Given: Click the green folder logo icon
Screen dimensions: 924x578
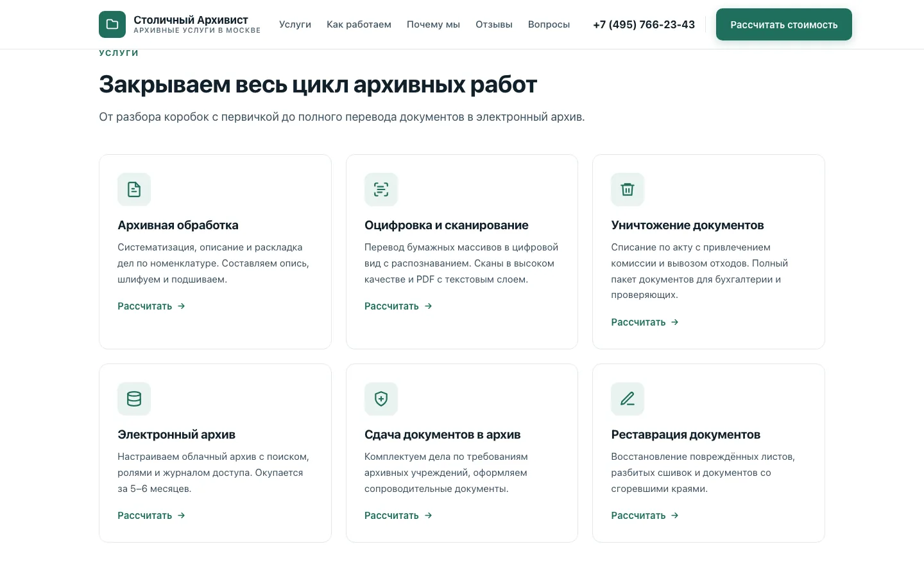Looking at the screenshot, I should click(x=112, y=24).
